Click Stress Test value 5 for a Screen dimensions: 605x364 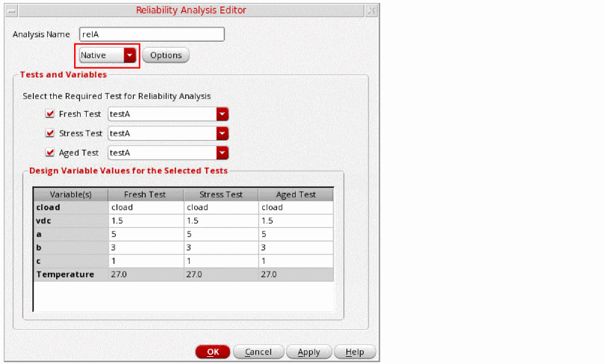[221, 235]
